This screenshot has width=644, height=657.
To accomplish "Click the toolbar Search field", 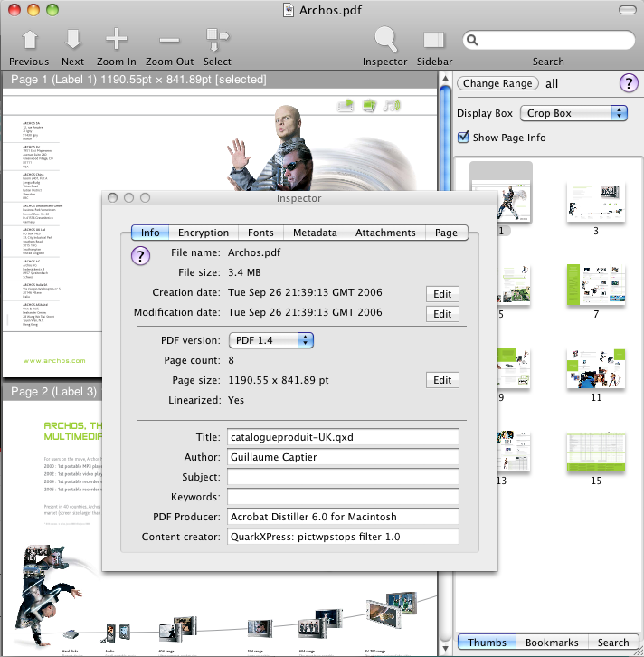I will (x=549, y=40).
